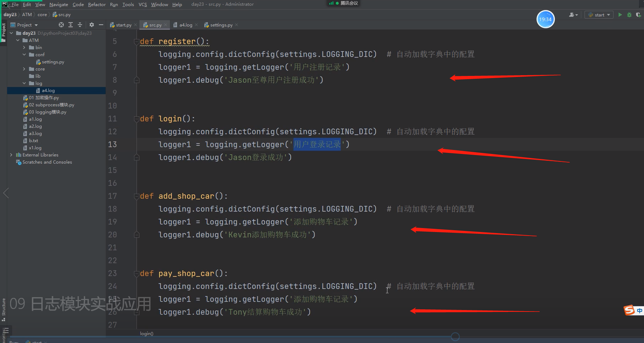The image size is (644, 343).
Task: Place cursor on 'Jason至尊用户注册成功' debug line
Action: [241, 80]
